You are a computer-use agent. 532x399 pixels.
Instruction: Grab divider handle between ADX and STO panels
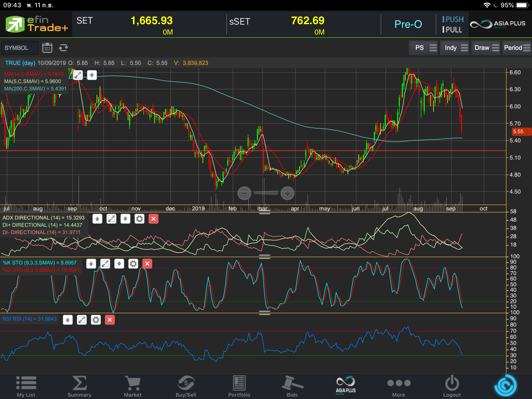(265, 257)
